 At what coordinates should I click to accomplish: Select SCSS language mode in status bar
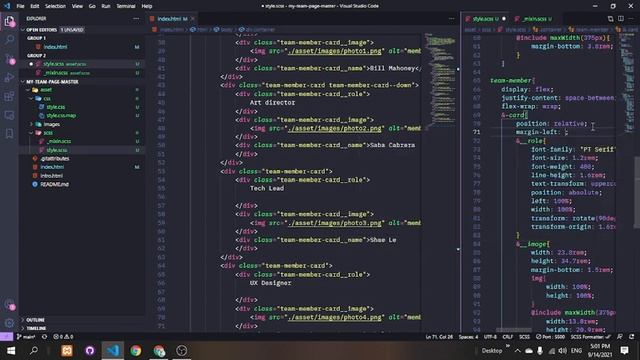(524, 337)
